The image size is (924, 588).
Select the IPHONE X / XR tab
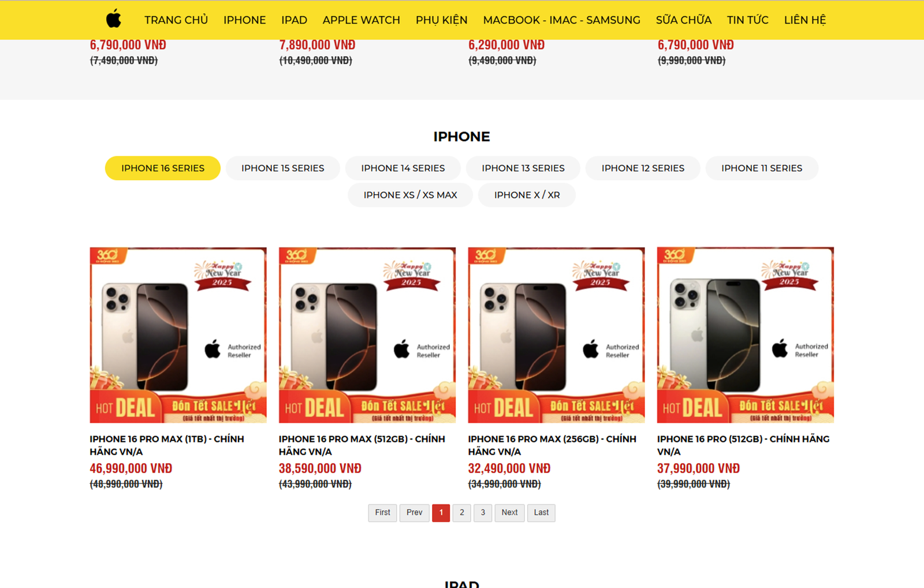(x=527, y=195)
